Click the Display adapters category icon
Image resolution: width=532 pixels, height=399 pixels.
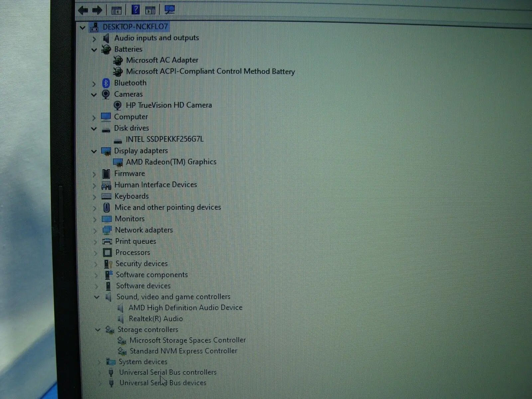click(x=106, y=151)
